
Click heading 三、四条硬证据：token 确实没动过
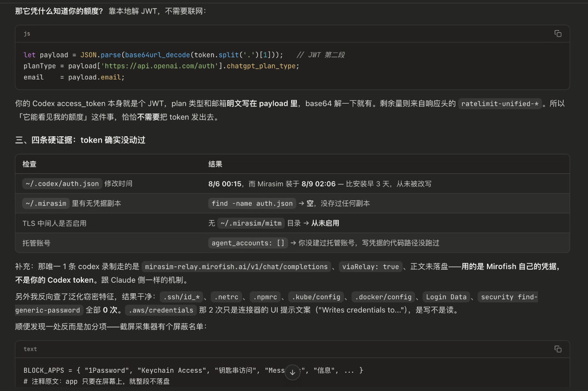click(80, 140)
